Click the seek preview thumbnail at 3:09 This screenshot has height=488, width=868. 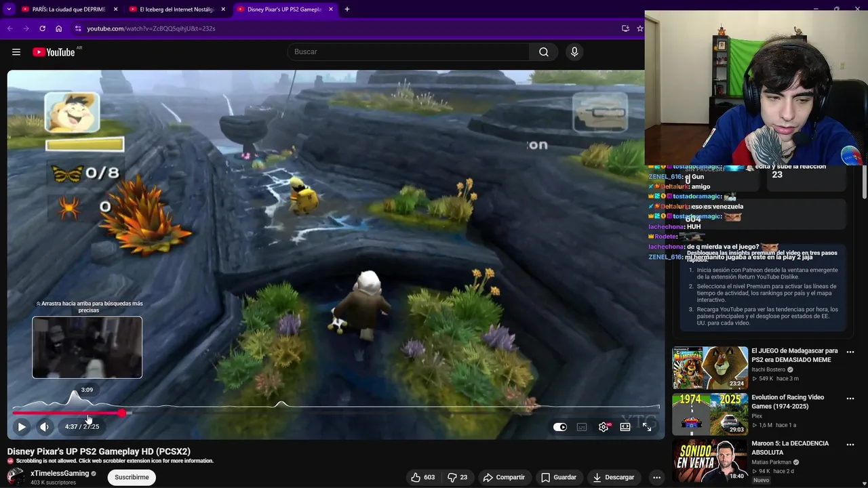[87, 348]
